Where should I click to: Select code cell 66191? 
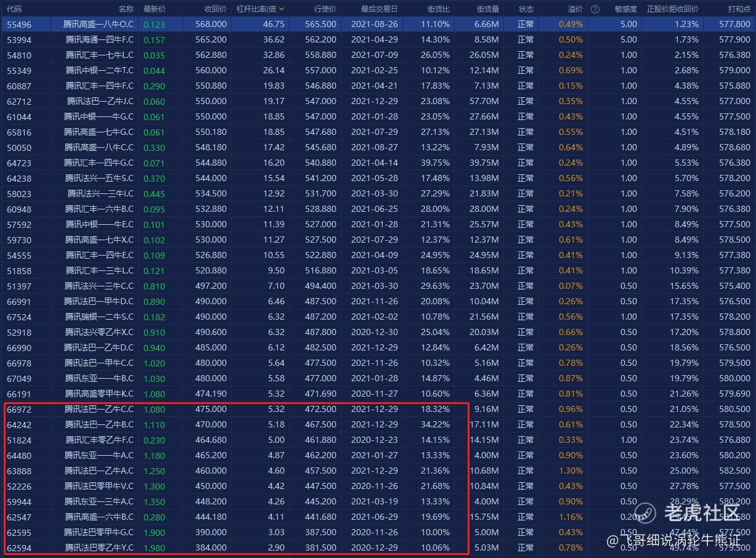point(19,394)
